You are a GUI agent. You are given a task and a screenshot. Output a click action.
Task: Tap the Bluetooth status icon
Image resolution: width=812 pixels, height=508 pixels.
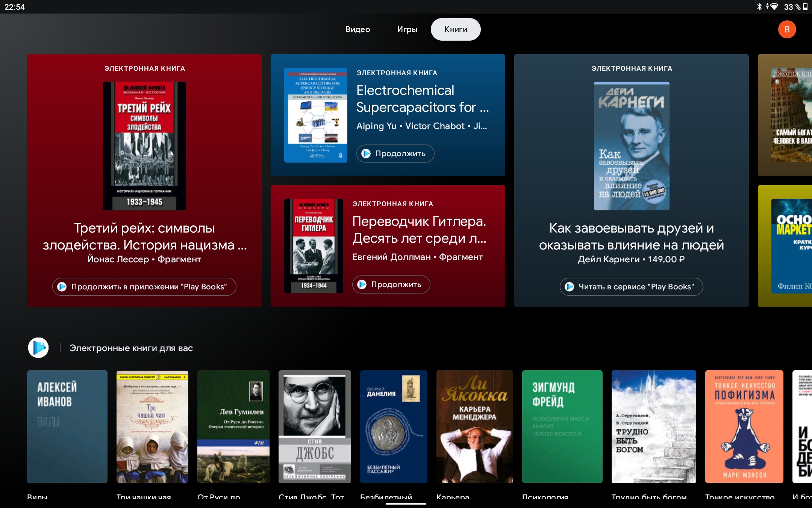tap(759, 7)
